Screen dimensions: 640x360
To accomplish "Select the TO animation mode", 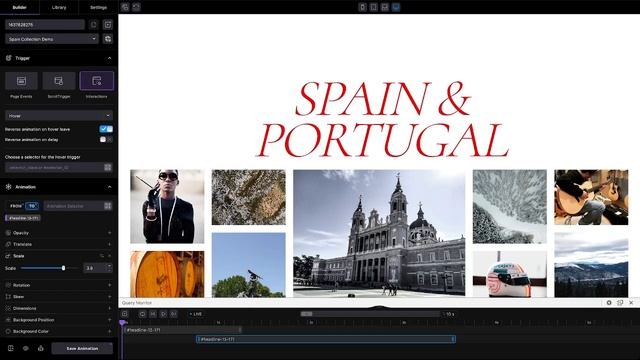I will tap(32, 206).
